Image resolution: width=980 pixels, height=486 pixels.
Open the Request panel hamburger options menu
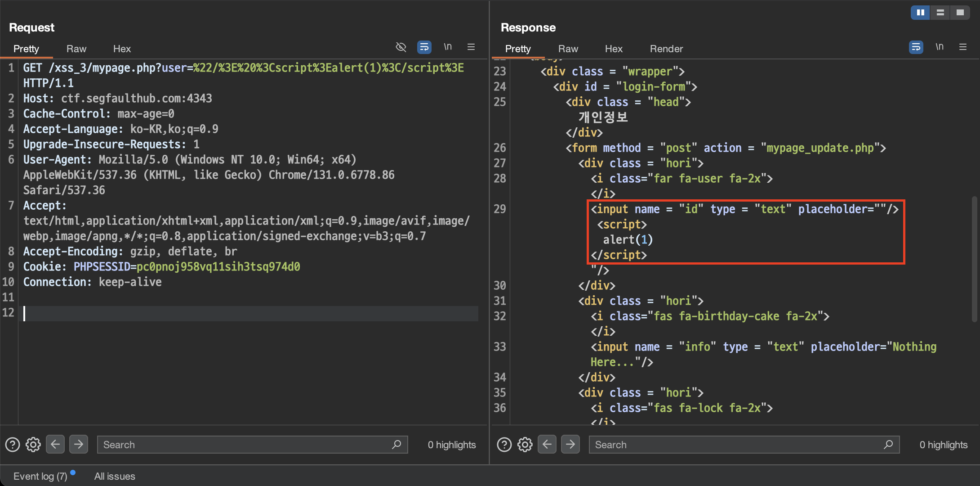[x=471, y=47]
